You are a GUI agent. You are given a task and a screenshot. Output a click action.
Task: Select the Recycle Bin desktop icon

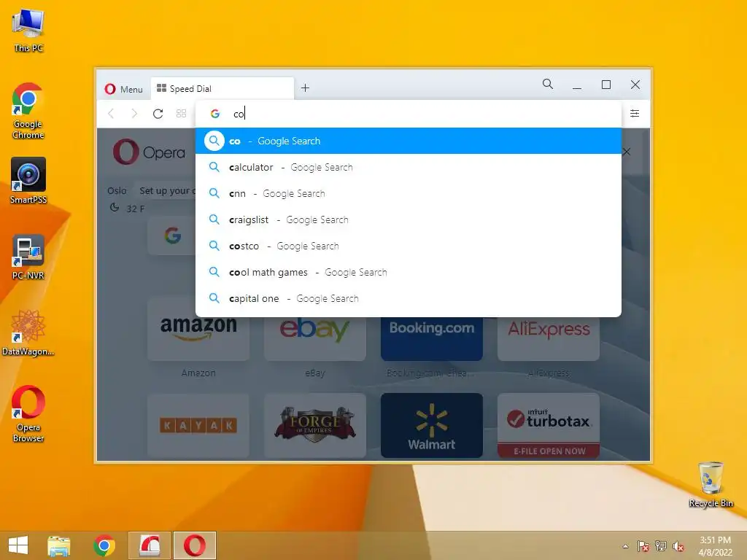(711, 485)
